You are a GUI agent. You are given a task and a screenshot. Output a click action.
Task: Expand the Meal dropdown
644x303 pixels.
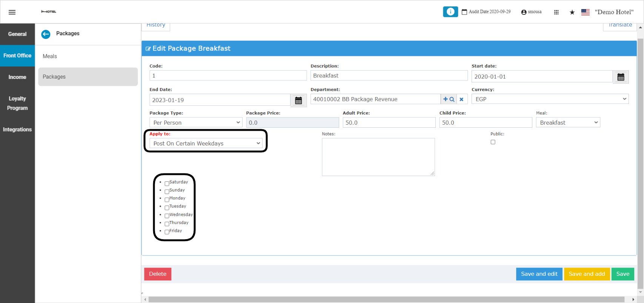[x=568, y=122]
